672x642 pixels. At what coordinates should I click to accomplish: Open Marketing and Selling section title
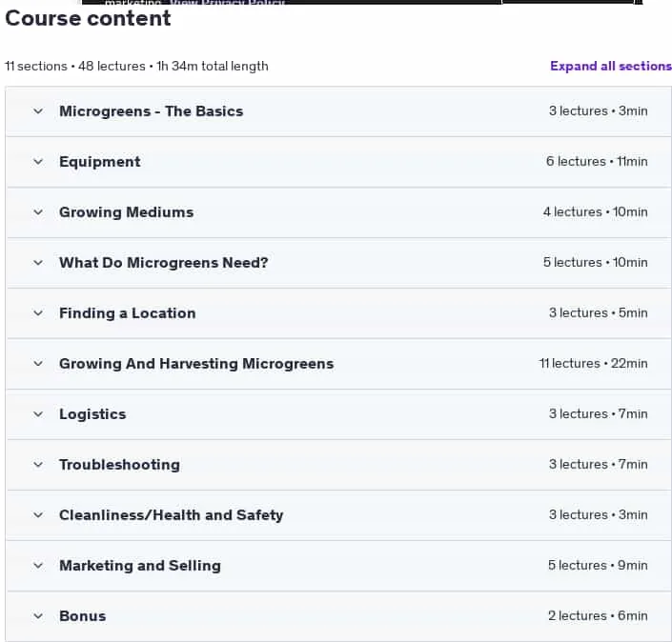click(140, 566)
